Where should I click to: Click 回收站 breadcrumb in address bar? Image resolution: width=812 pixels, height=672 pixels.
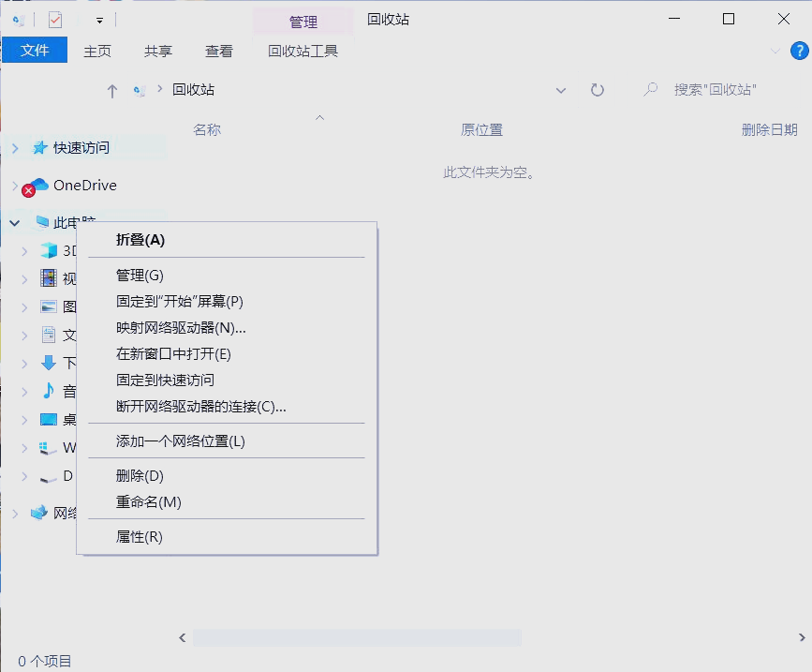point(193,90)
